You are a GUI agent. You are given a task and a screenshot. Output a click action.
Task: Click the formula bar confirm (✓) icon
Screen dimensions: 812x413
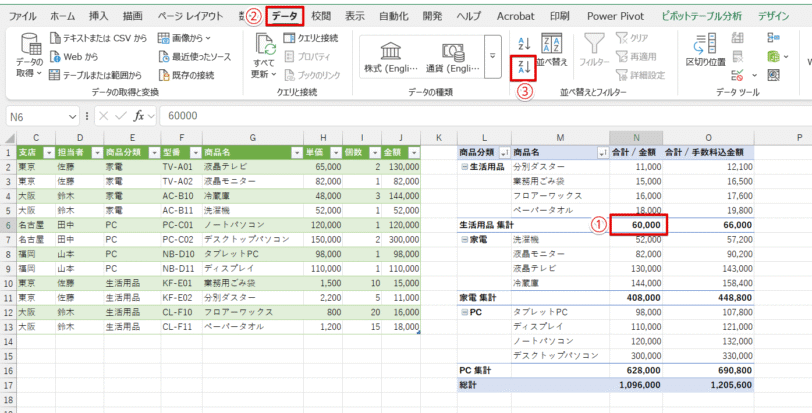tap(120, 116)
